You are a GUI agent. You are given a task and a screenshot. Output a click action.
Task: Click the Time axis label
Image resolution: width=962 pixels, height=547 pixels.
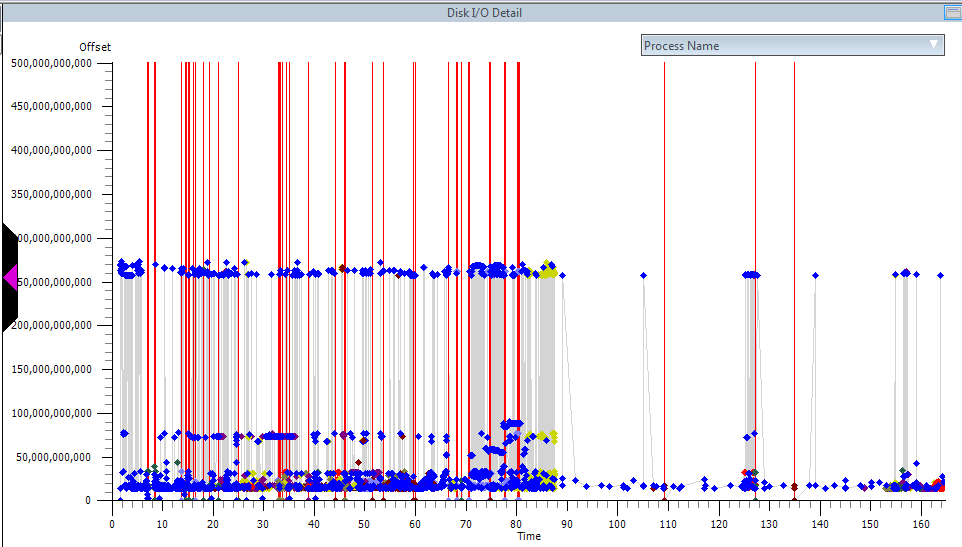529,537
